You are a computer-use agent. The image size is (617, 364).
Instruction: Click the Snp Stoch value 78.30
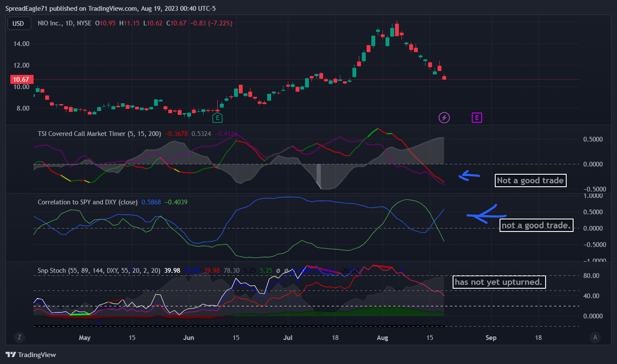(x=231, y=271)
